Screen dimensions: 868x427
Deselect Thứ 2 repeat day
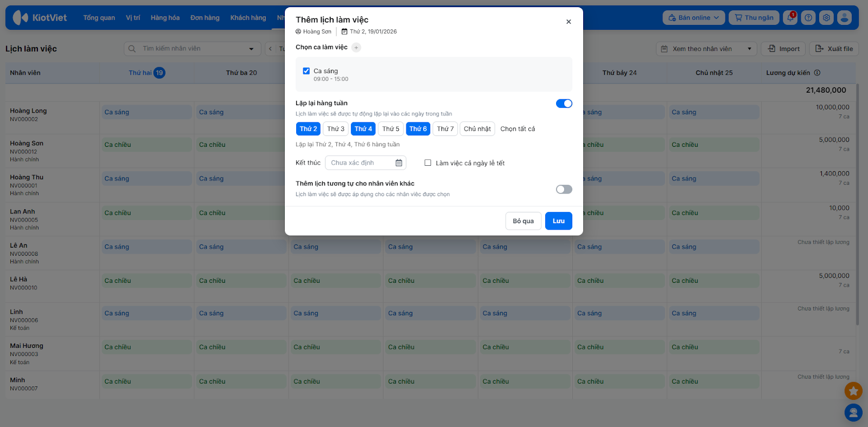point(308,129)
